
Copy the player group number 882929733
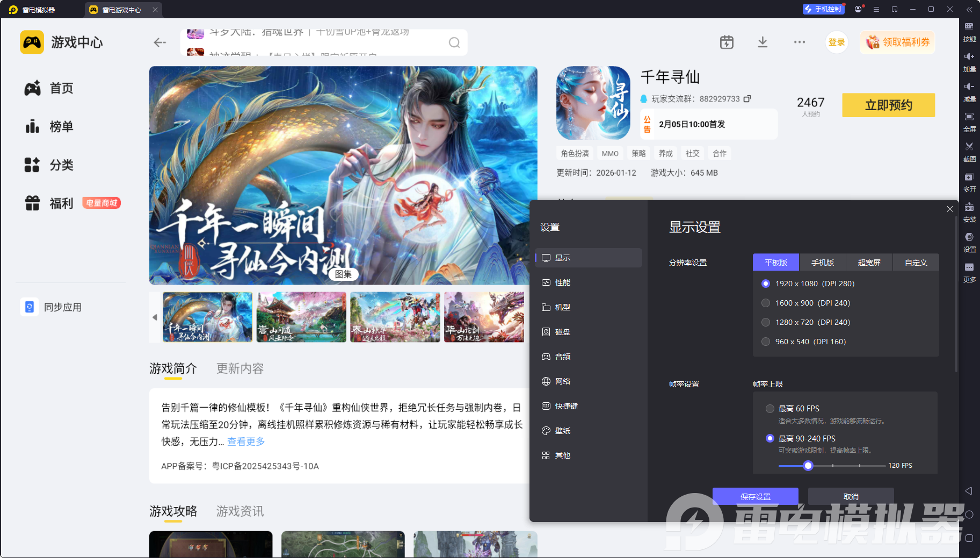[x=747, y=99]
